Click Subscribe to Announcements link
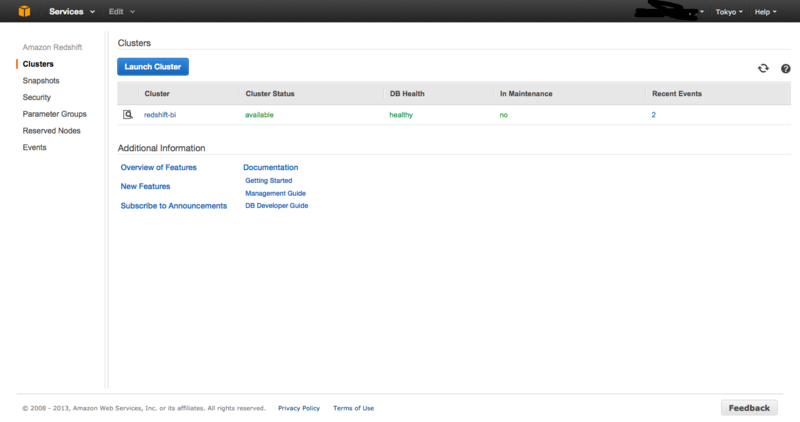This screenshot has width=800, height=422. tap(173, 206)
